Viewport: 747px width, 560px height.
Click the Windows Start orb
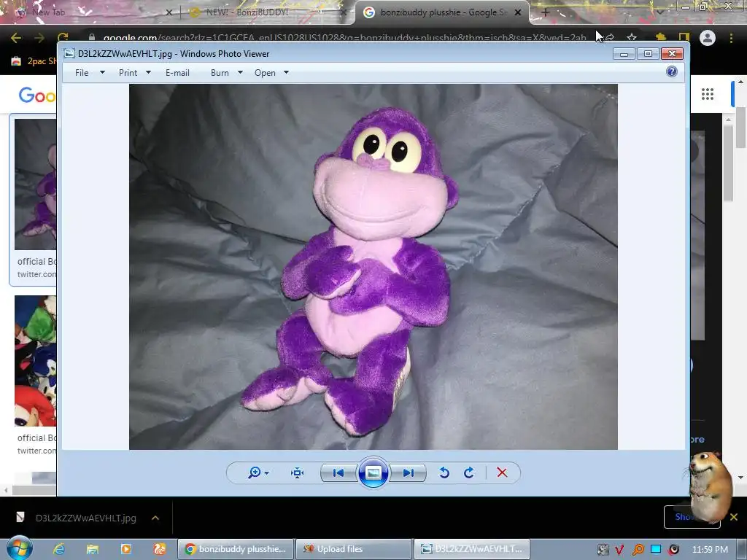pyautogui.click(x=19, y=548)
